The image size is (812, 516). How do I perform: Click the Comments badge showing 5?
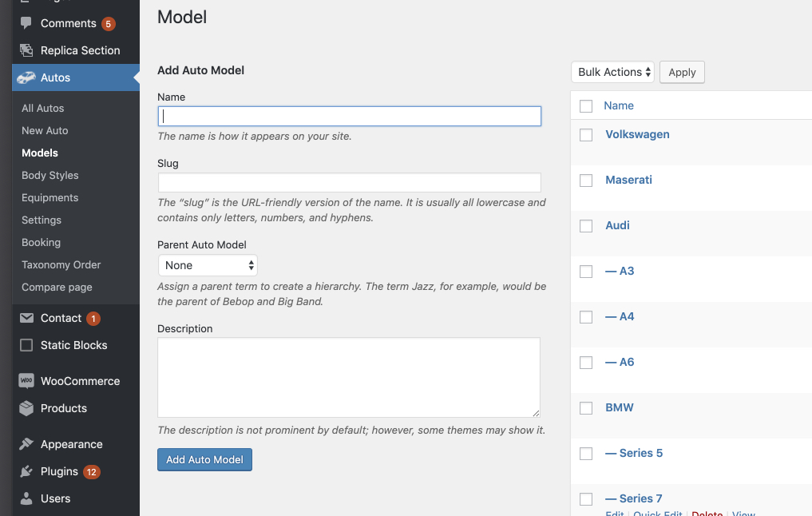[x=109, y=24]
